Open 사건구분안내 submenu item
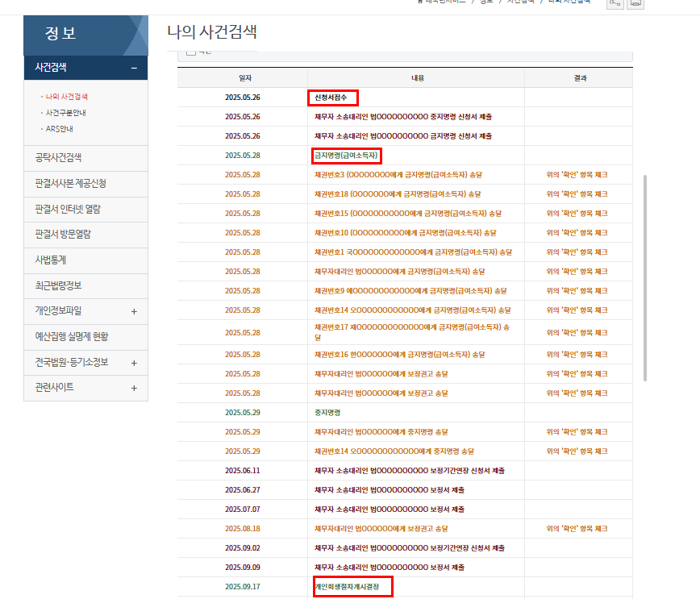The image size is (700, 599). 66,113
